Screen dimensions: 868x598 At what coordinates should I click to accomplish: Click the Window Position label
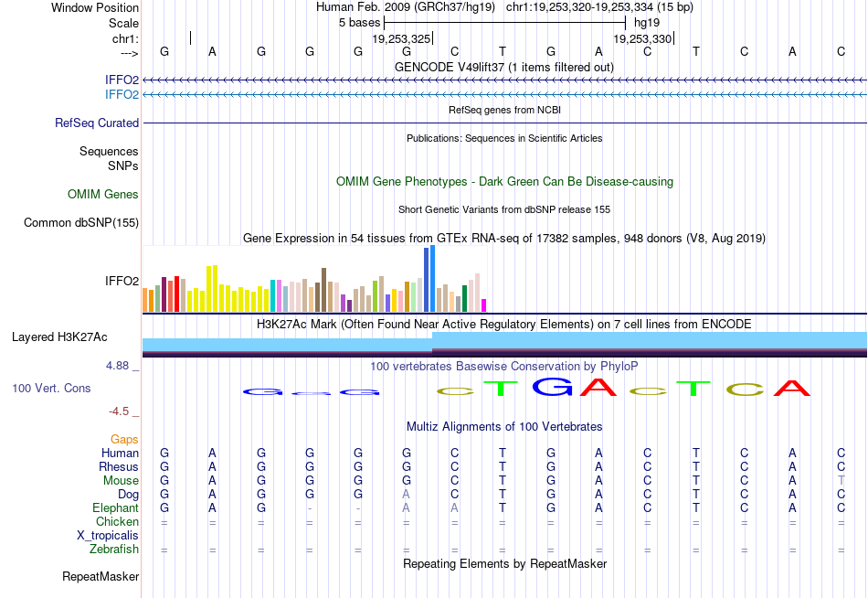tap(95, 7)
